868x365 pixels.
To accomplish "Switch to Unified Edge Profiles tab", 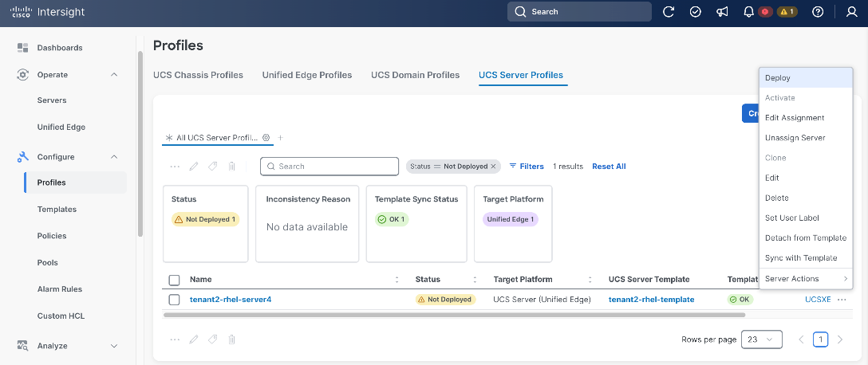I will [307, 75].
